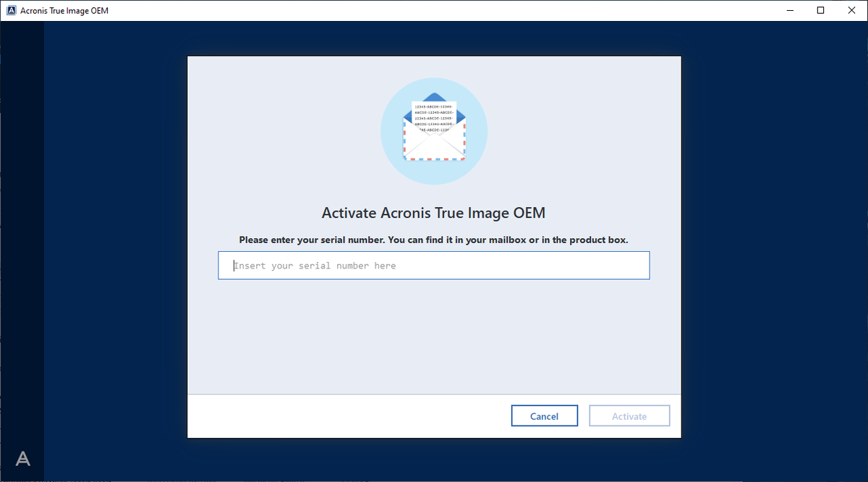The height and width of the screenshot is (482, 868).
Task: Click the Acronis app icon in title bar
Action: [11, 11]
